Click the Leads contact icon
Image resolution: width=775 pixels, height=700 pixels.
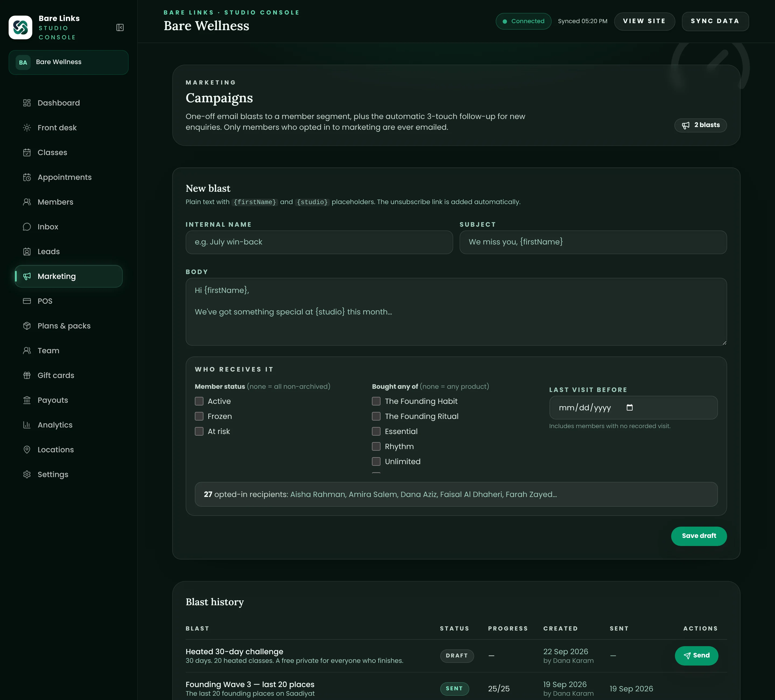pyautogui.click(x=27, y=251)
